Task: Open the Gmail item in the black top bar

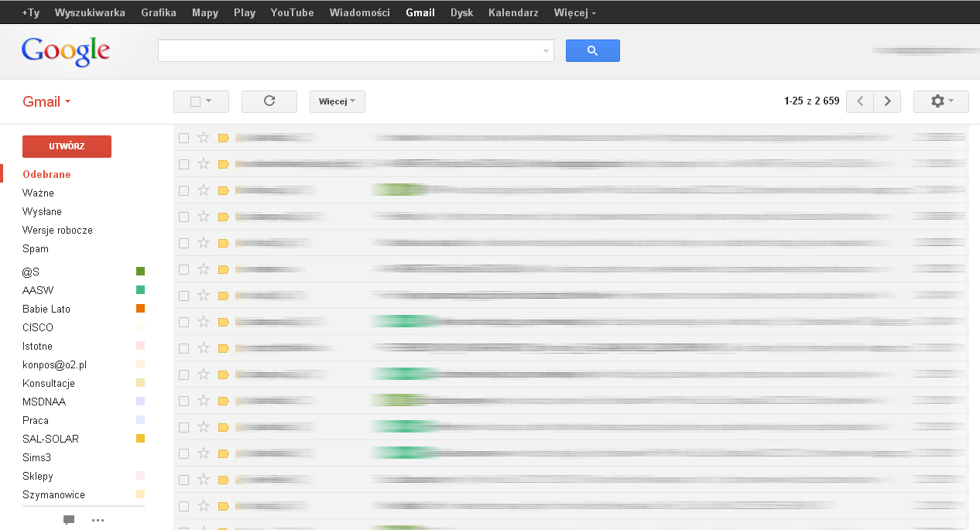Action: coord(420,12)
